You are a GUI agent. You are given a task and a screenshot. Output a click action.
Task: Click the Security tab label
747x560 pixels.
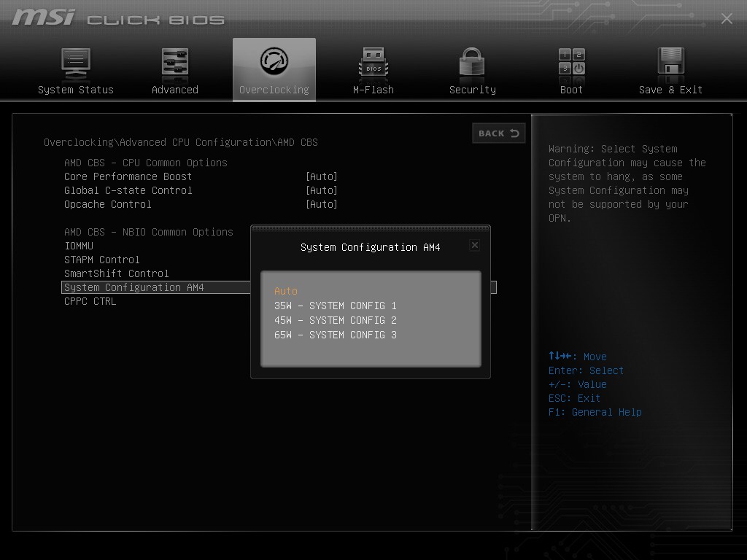pyautogui.click(x=473, y=90)
